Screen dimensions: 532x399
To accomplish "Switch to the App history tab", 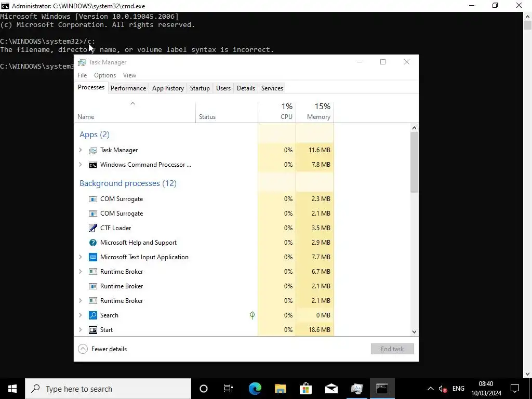I will coord(168,88).
